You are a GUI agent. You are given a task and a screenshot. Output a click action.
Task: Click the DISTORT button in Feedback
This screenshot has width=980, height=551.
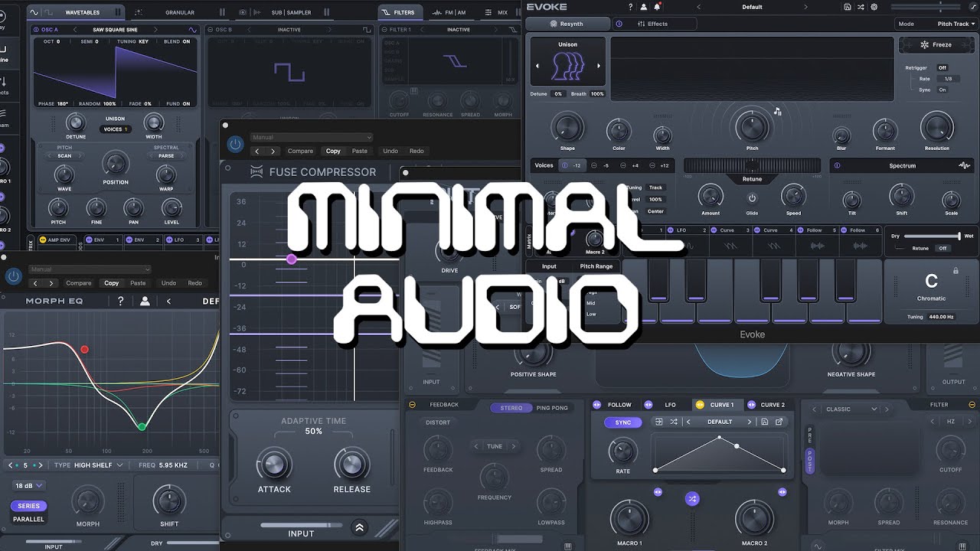(x=438, y=422)
